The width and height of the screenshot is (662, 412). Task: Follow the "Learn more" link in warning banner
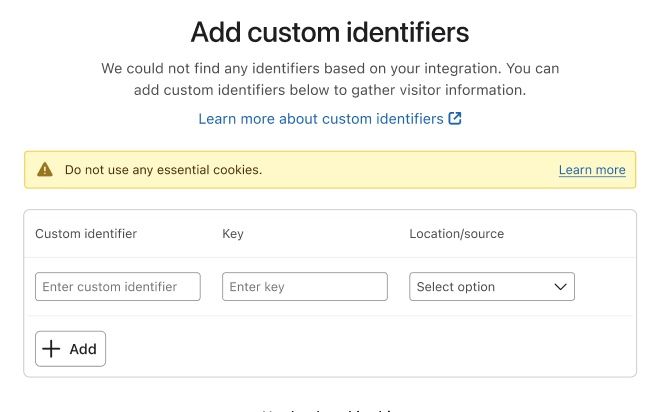pos(592,170)
